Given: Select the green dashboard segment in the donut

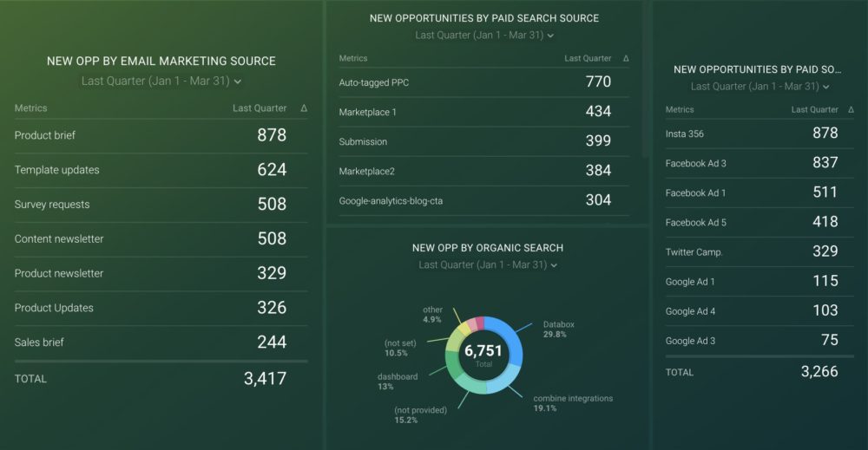Looking at the screenshot, I should (x=453, y=368).
